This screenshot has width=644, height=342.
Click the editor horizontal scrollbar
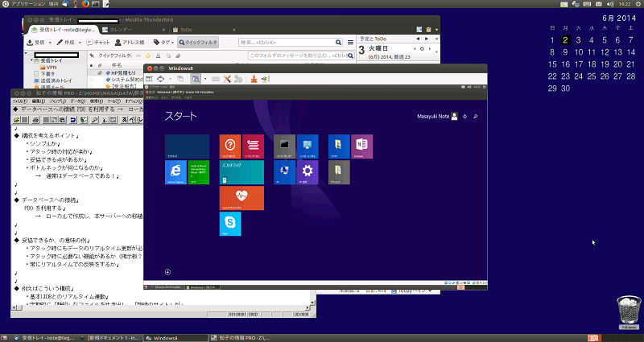162,307
